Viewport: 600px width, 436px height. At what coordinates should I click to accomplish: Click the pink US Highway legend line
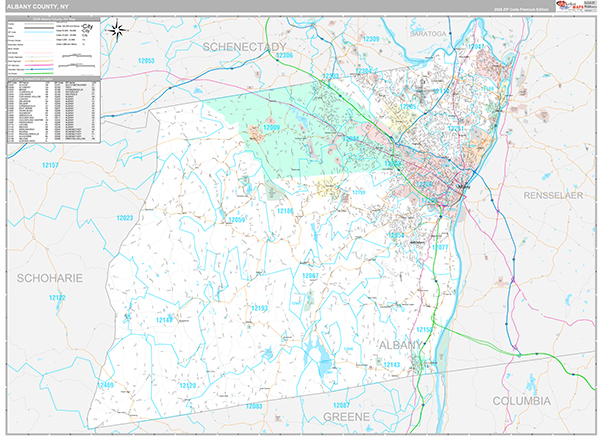pyautogui.click(x=39, y=65)
